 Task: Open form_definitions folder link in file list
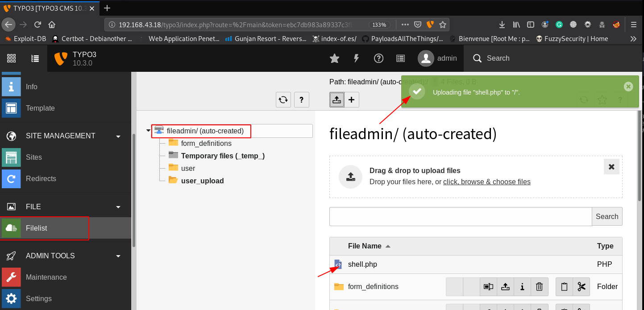(x=373, y=287)
